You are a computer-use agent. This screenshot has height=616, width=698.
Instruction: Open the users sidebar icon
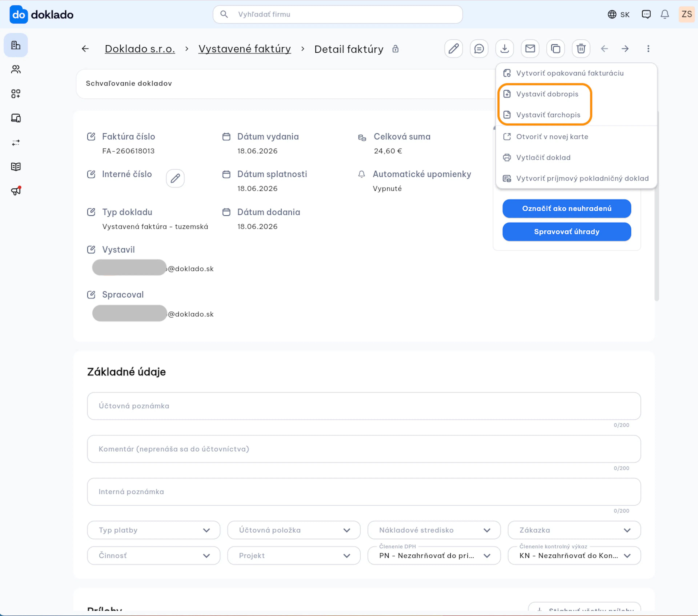pos(16,69)
